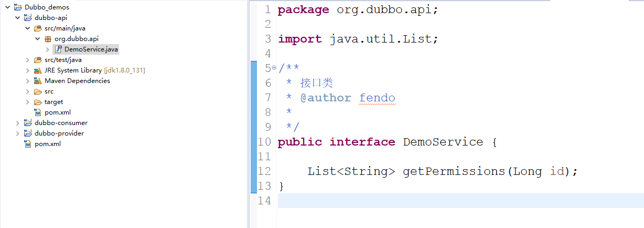The image size is (644, 228).
Task: Expand Maven Dependencies node
Action: (27, 81)
